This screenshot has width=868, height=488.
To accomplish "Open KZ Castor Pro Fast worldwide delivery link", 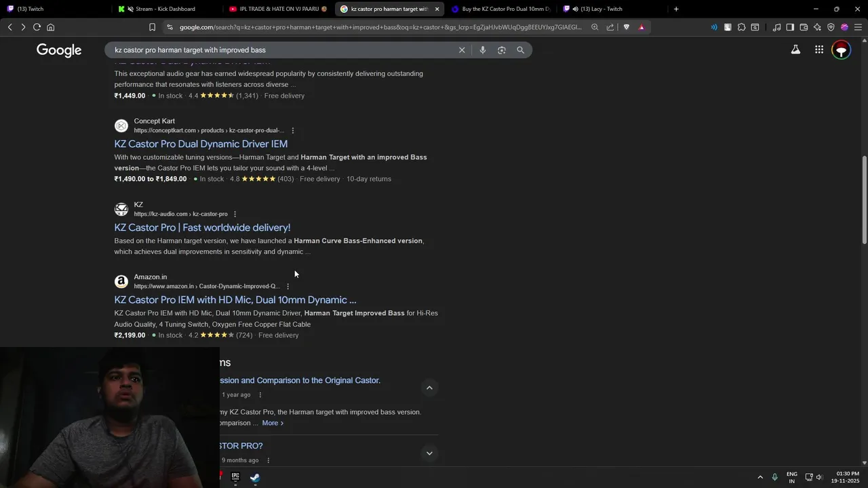I will [202, 227].
